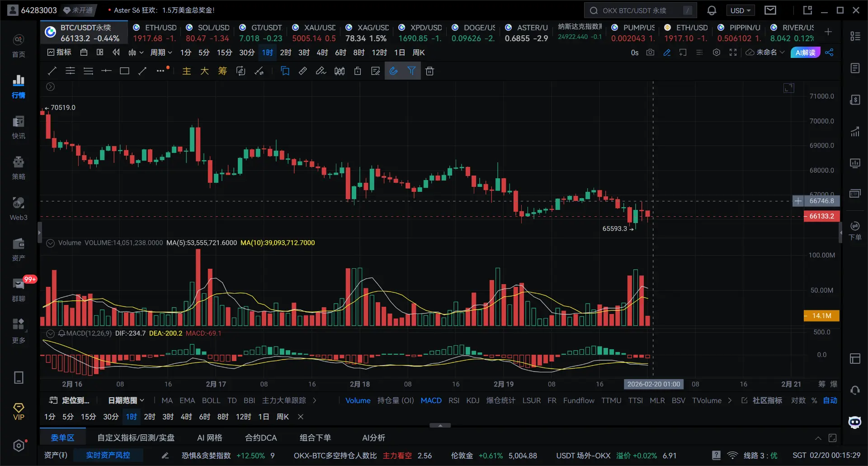Click the 定位到 locate button

(70, 400)
